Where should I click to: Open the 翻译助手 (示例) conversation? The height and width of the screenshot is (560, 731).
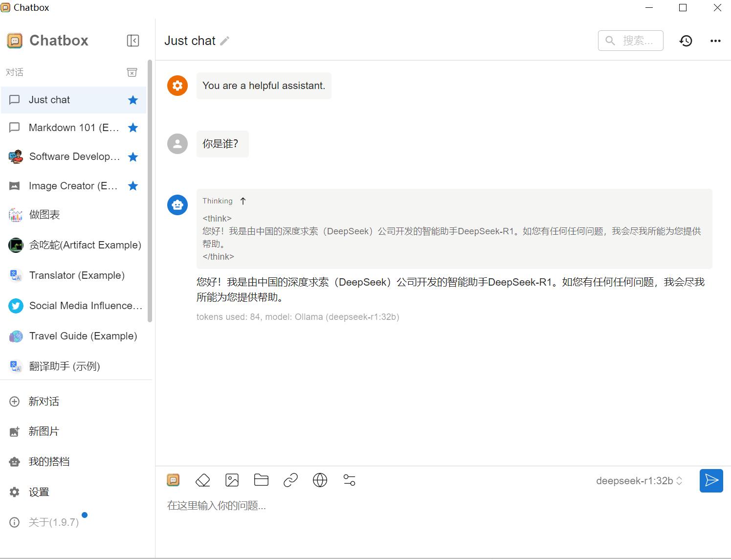click(x=74, y=366)
